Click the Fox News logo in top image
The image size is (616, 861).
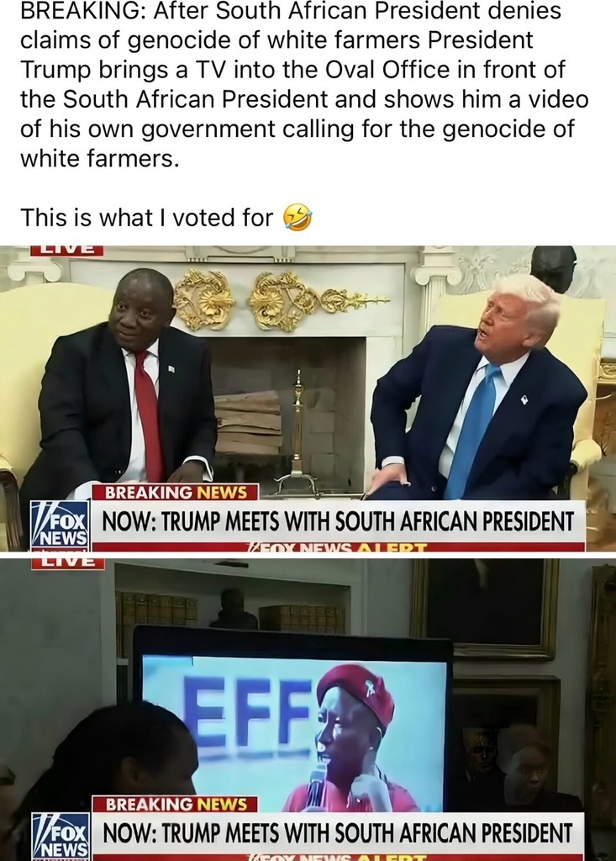pos(61,526)
